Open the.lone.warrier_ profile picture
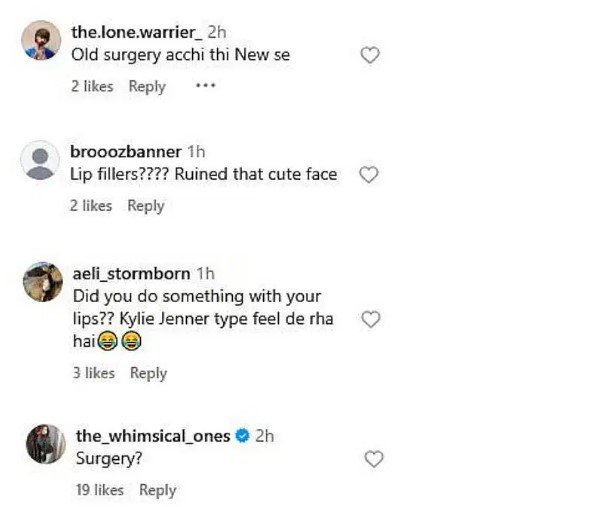The image size is (613, 507). pyautogui.click(x=41, y=42)
